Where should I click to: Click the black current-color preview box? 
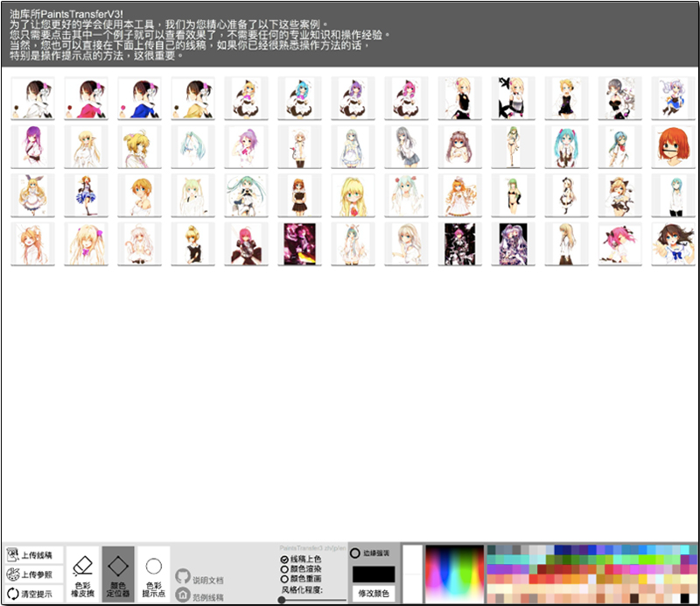[x=374, y=574]
